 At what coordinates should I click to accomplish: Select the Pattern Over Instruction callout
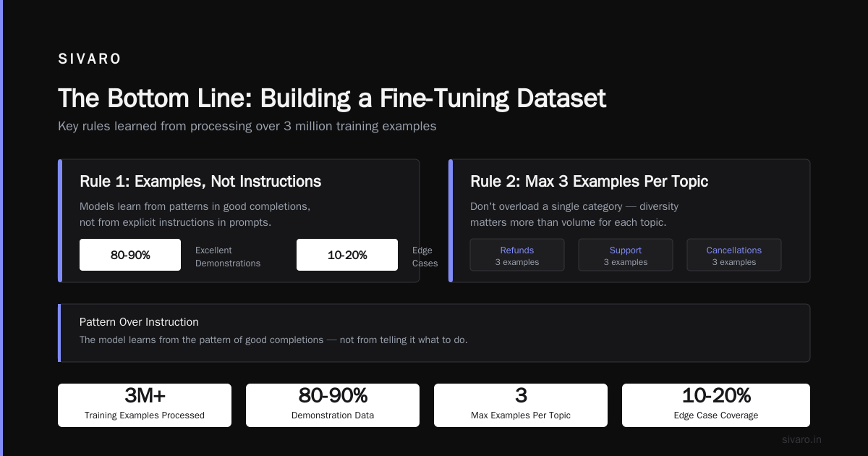pyautogui.click(x=434, y=333)
